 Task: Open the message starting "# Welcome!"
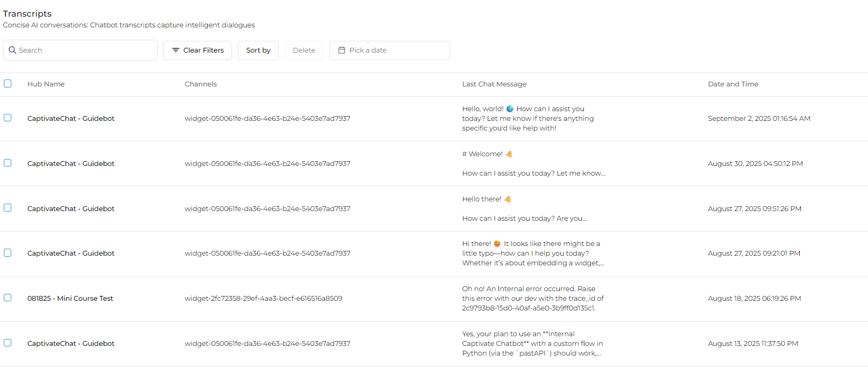coord(534,164)
